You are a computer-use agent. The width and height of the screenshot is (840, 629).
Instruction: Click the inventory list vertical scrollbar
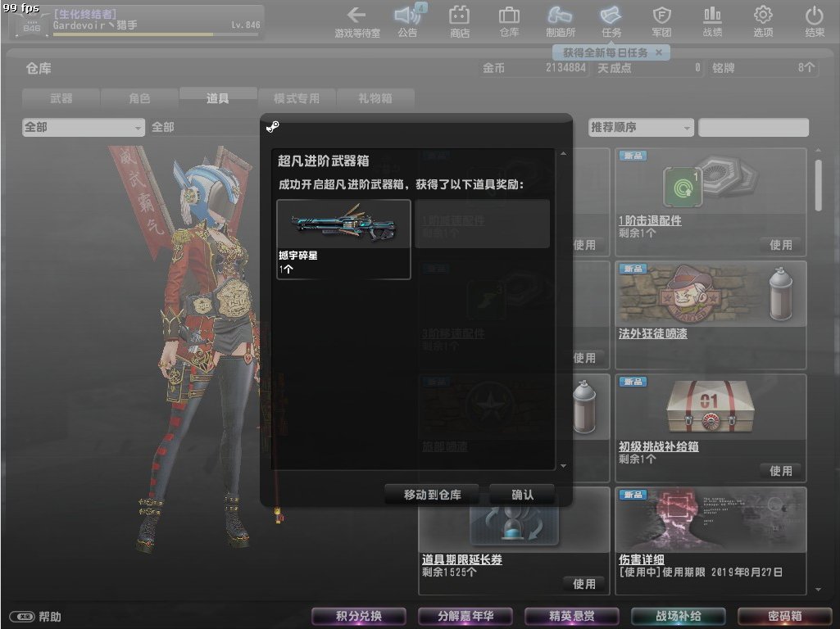(818, 185)
